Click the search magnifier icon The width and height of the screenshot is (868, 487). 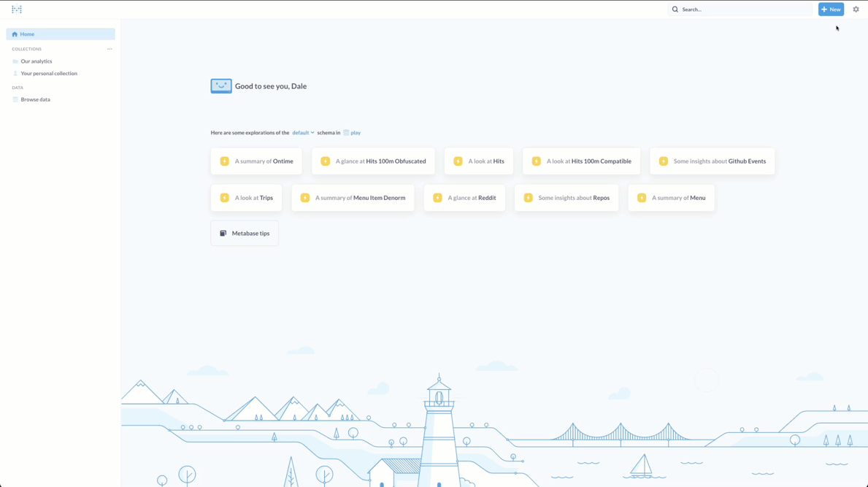click(675, 9)
